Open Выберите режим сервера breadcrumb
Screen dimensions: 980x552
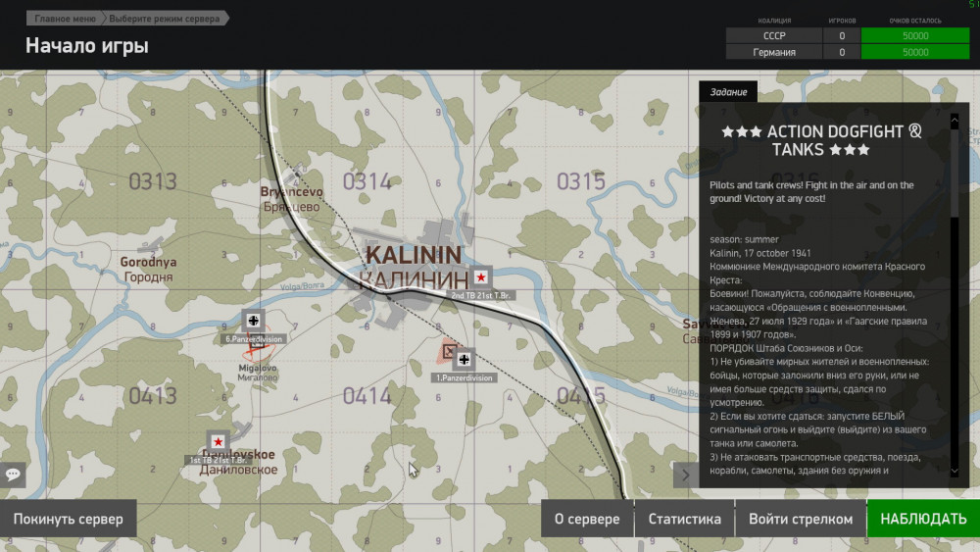165,19
